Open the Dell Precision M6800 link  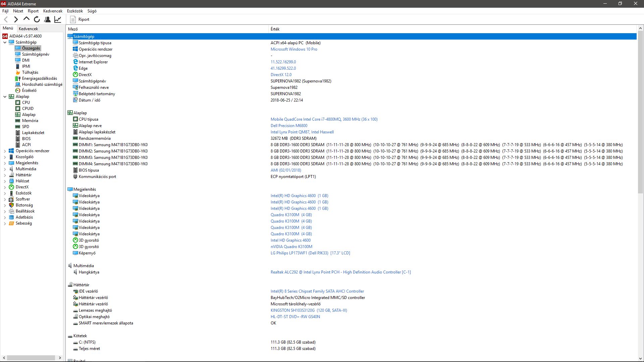coord(289,126)
